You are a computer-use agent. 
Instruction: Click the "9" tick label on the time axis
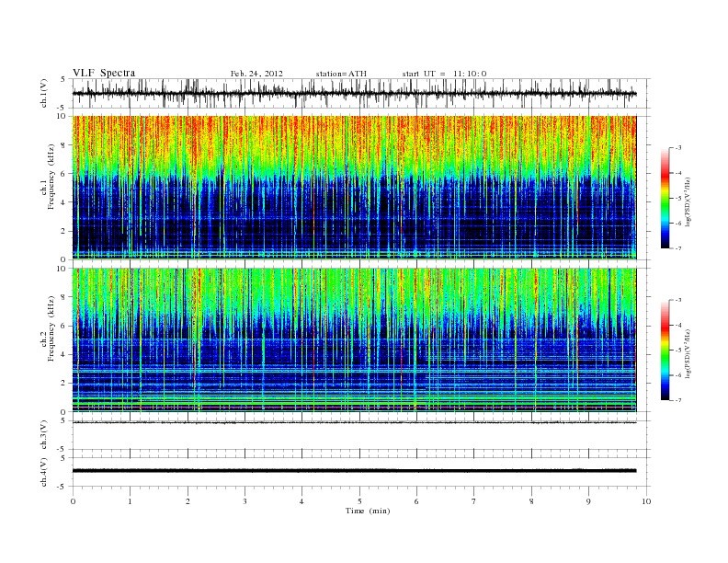click(x=588, y=501)
